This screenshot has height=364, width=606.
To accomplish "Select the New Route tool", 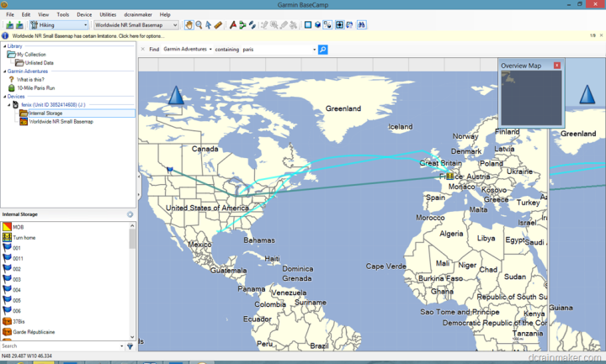I will pos(242,25).
